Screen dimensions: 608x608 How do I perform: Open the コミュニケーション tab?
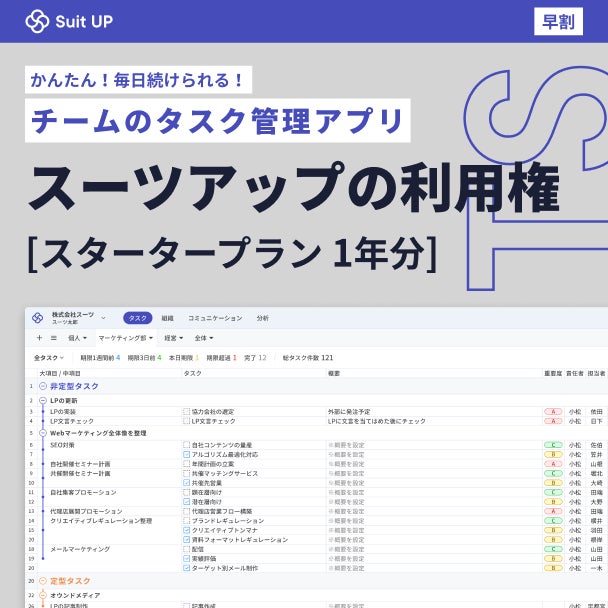tap(215, 318)
